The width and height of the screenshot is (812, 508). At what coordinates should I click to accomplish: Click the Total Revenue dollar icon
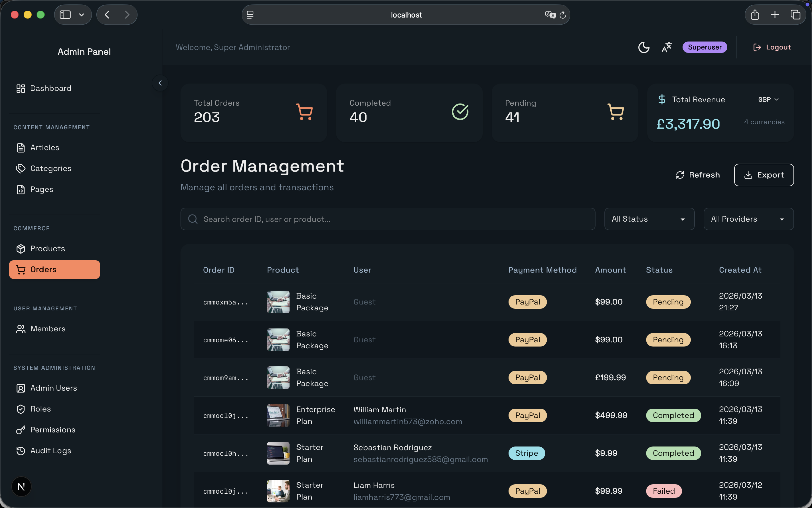(x=662, y=99)
